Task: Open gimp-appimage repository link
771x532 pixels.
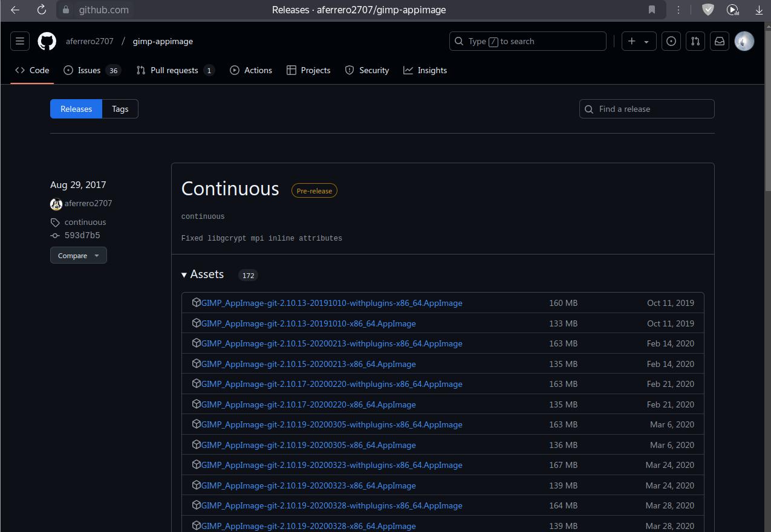Action: click(x=163, y=41)
